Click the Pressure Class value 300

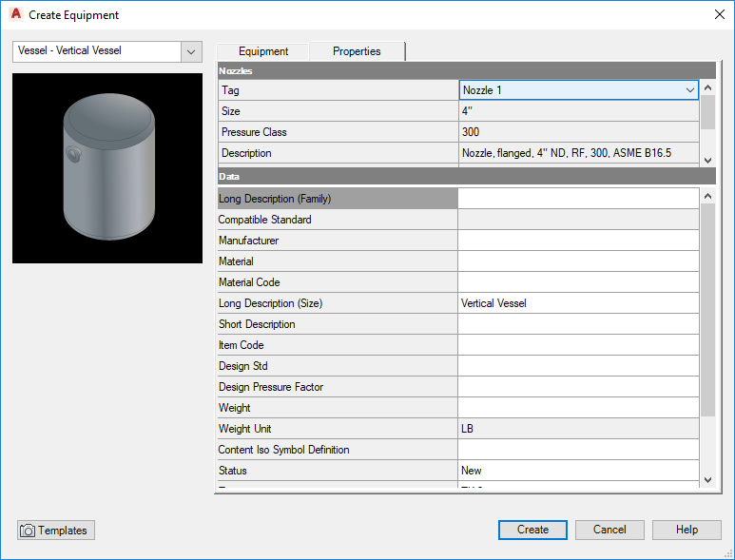(x=578, y=132)
